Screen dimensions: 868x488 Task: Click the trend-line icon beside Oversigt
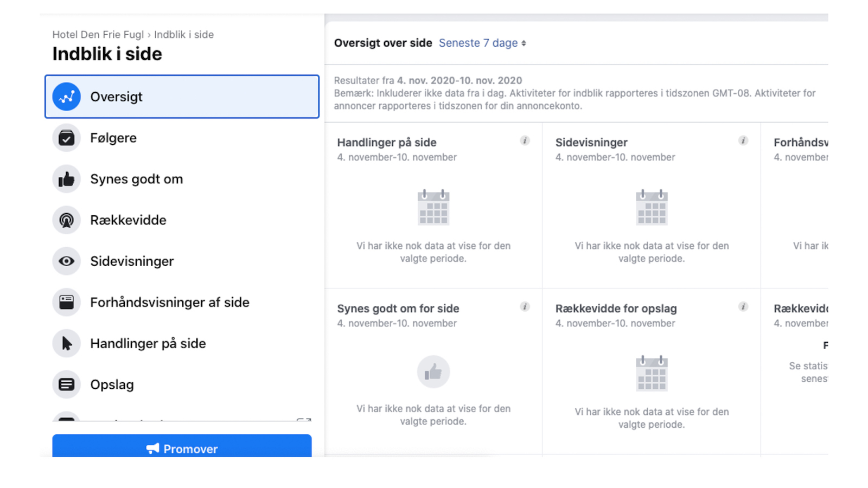66,97
